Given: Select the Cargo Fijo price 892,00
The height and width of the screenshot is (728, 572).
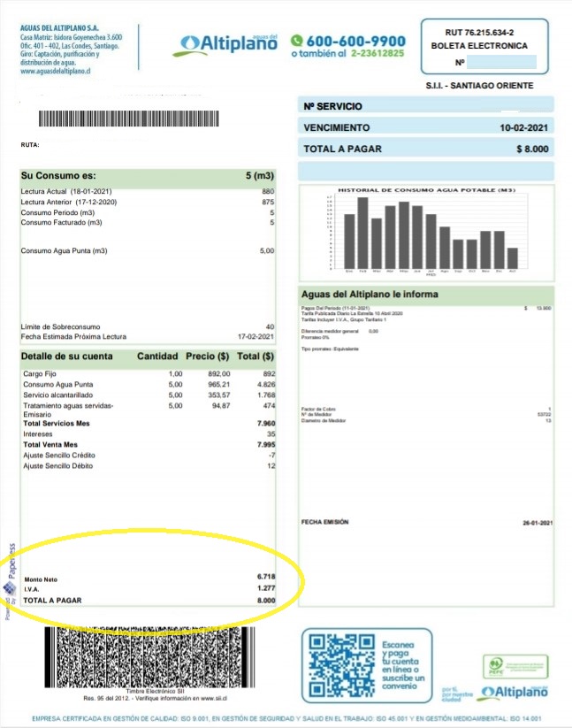Looking at the screenshot, I should tap(219, 374).
